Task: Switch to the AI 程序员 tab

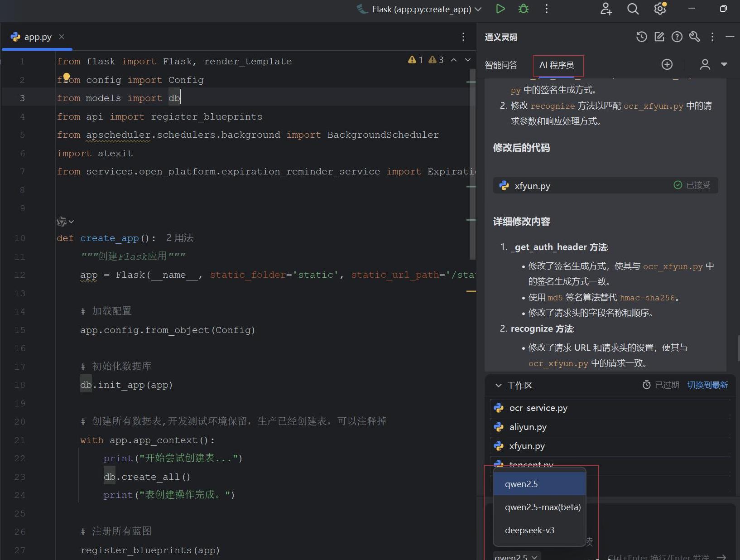Action: (557, 65)
